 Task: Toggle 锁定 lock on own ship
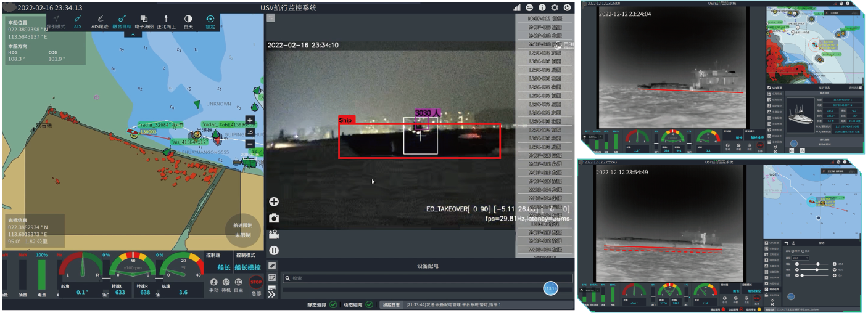210,22
